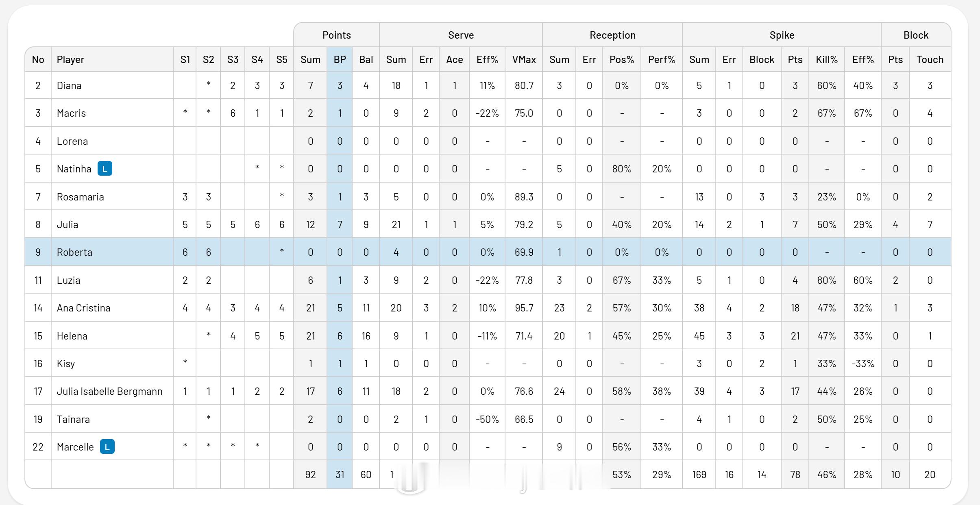Screen dimensions: 980x505
Task: Click the S1 set column header
Action: click(185, 59)
